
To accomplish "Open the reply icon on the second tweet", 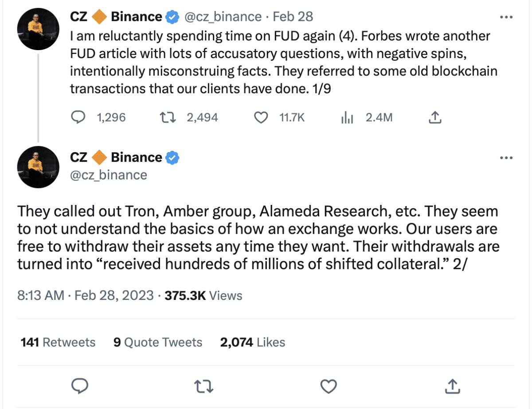I will pos(80,386).
